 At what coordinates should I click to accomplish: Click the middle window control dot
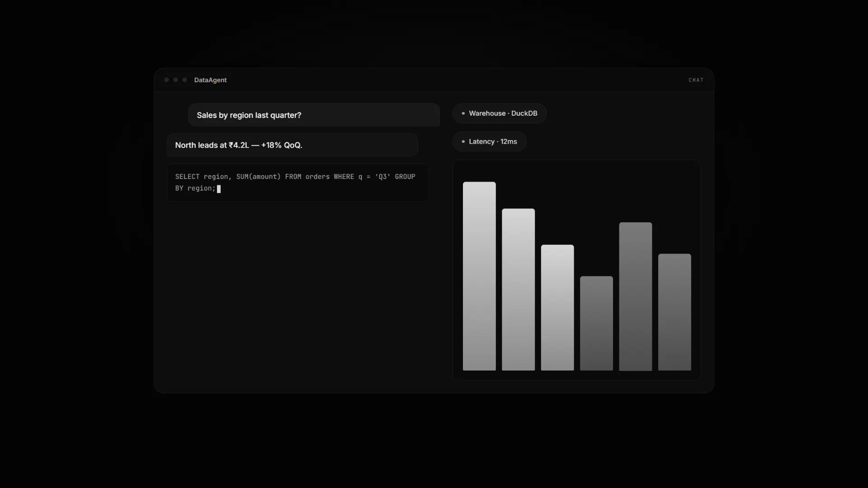pos(175,80)
